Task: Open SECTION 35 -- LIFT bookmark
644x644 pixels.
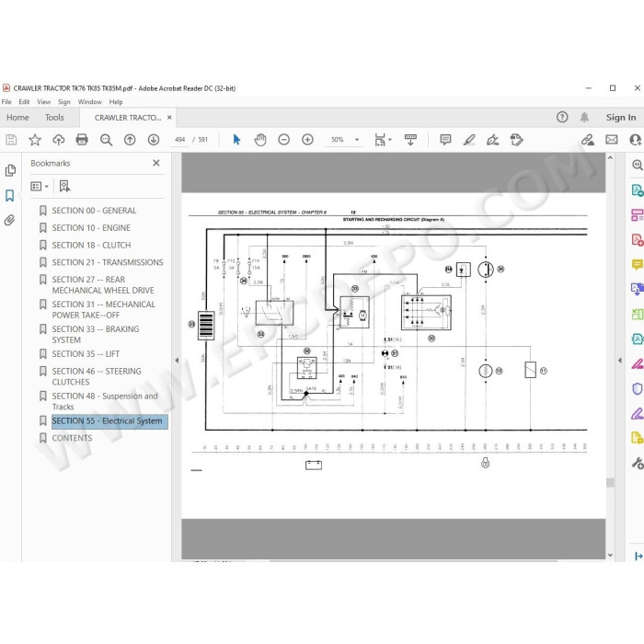Action: 86,354
